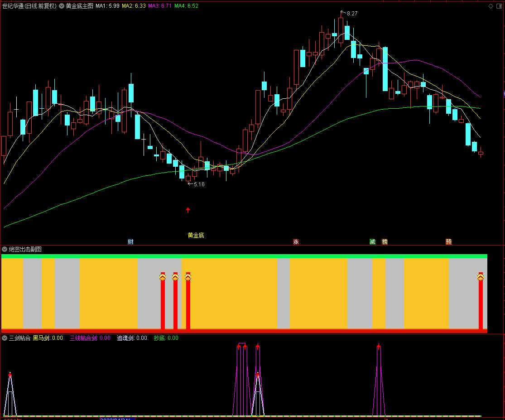The height and width of the screenshot is (420, 505).
Task: Click the 三线粘合剑: 0.00 readout
Action: (x=90, y=338)
